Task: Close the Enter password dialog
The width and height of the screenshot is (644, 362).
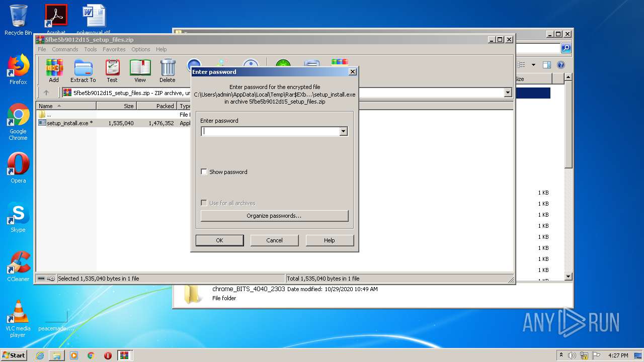Action: [x=353, y=72]
